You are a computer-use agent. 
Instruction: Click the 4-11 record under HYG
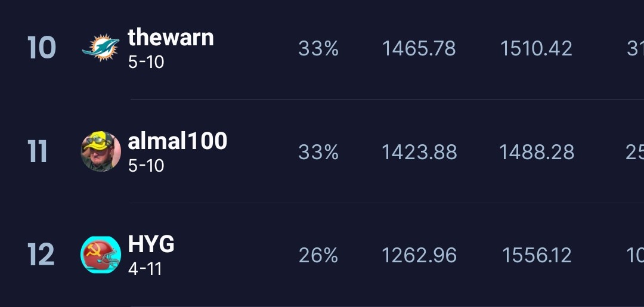click(145, 269)
